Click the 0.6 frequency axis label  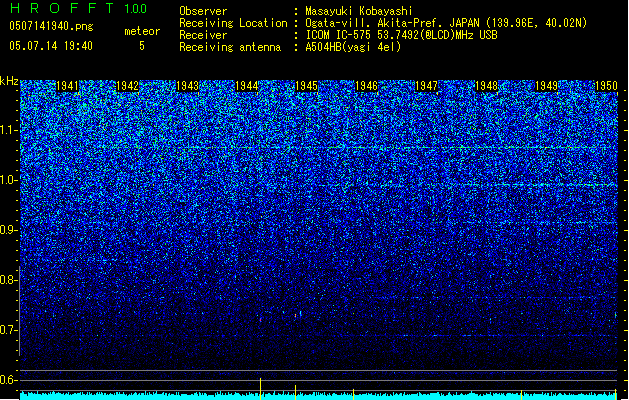pos(9,380)
